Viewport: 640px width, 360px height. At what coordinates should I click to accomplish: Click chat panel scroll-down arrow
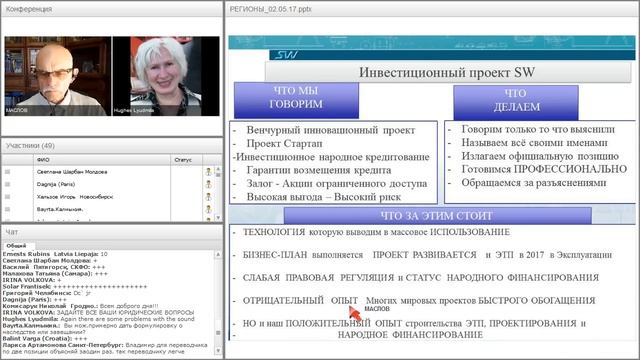218,350
